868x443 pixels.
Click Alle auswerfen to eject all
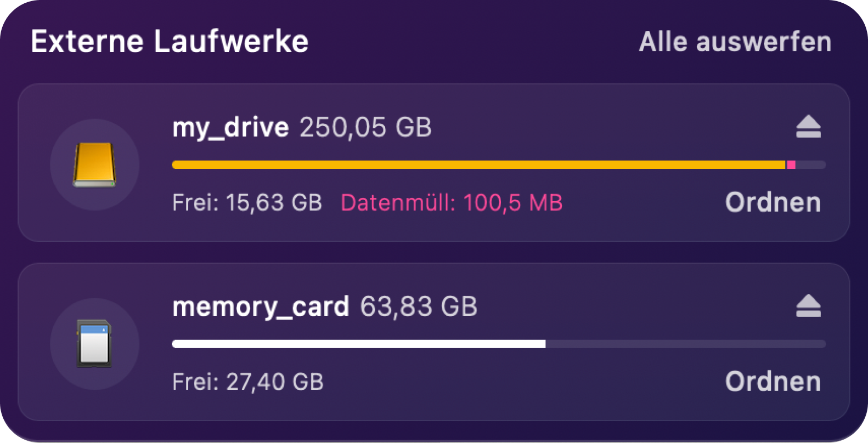tap(735, 42)
